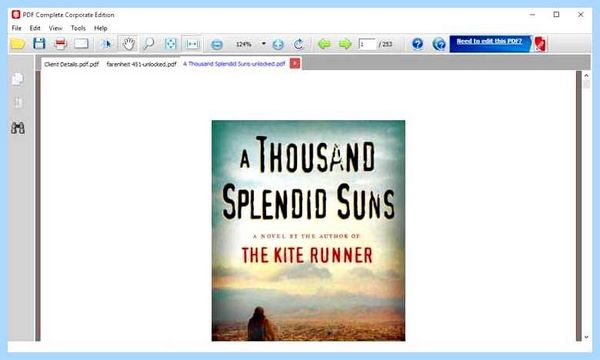This screenshot has height=360, width=600.
Task: Close the PDF Complete window
Action: [580, 15]
